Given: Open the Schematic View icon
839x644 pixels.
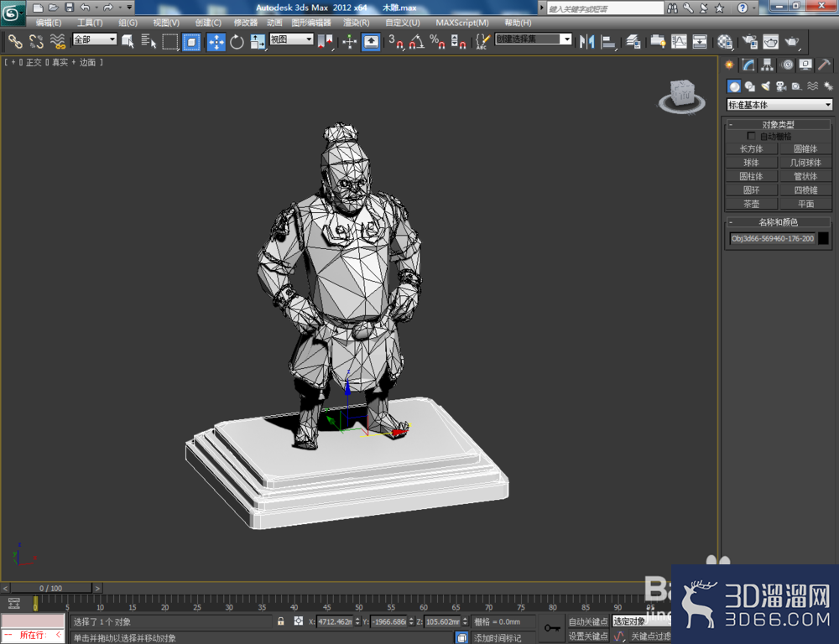Looking at the screenshot, I should [x=700, y=41].
